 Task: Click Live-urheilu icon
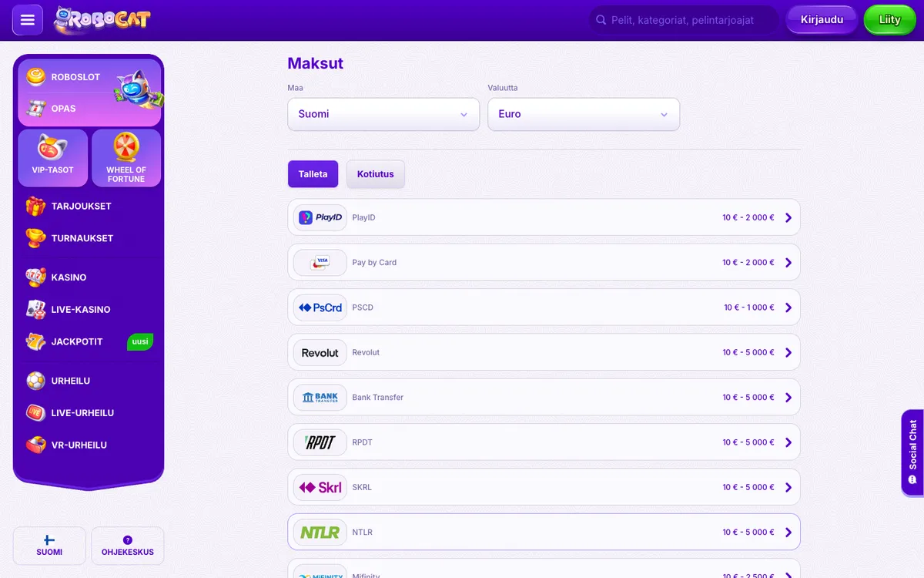coord(35,413)
